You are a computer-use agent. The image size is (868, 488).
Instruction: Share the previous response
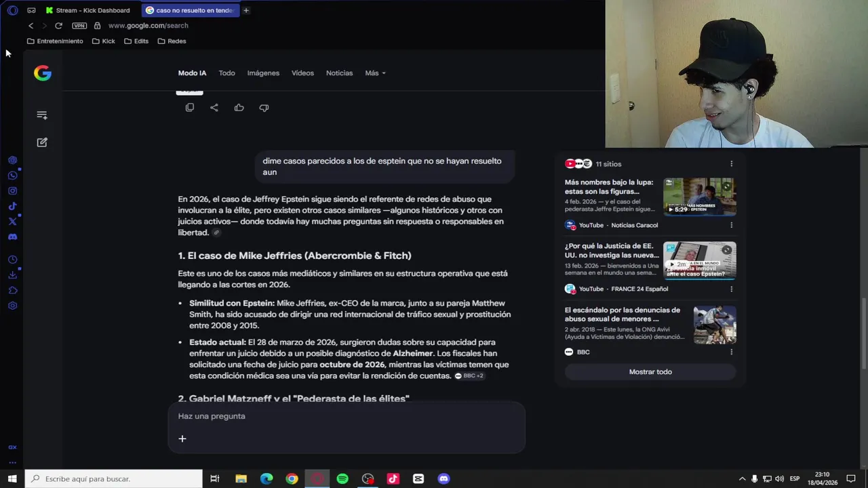[x=214, y=108]
